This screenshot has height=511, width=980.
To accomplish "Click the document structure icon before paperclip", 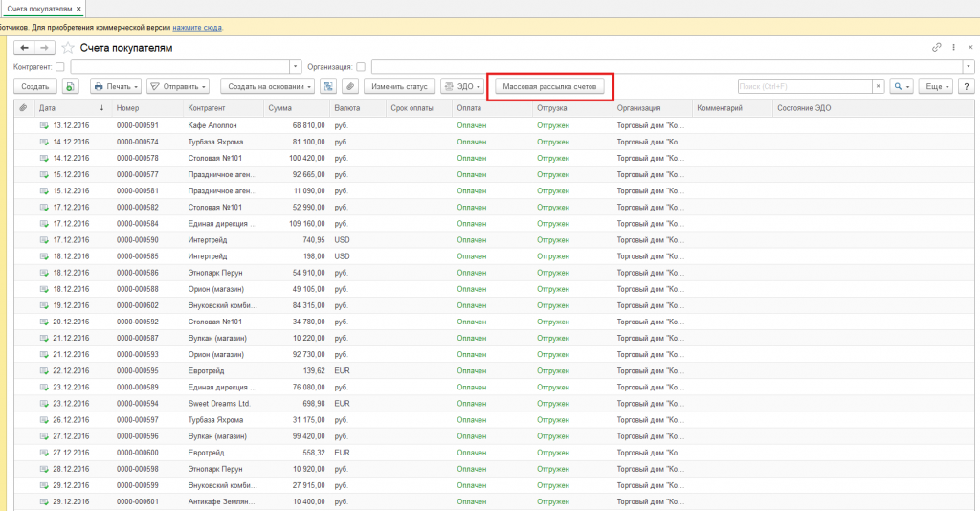I will pos(328,87).
